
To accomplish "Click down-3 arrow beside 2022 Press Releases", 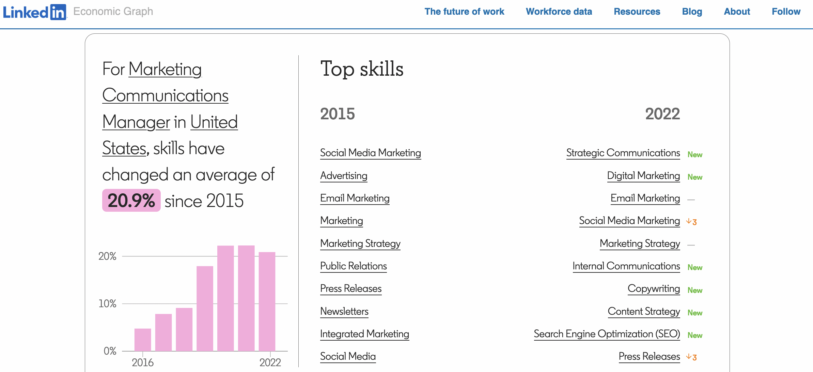I will (692, 357).
